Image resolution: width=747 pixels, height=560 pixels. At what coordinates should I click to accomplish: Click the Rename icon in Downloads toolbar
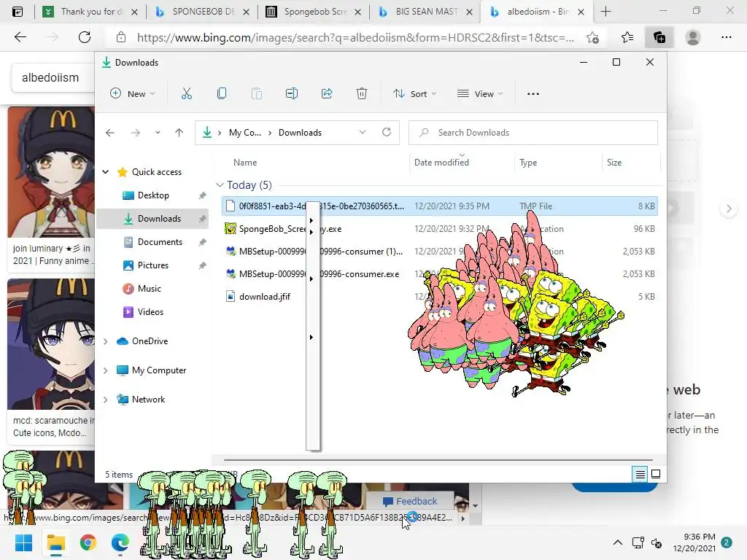point(292,94)
